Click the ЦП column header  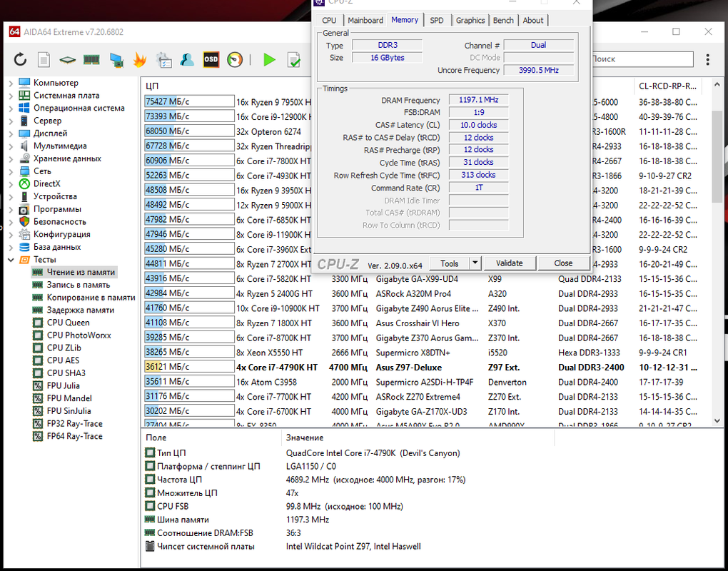[153, 86]
